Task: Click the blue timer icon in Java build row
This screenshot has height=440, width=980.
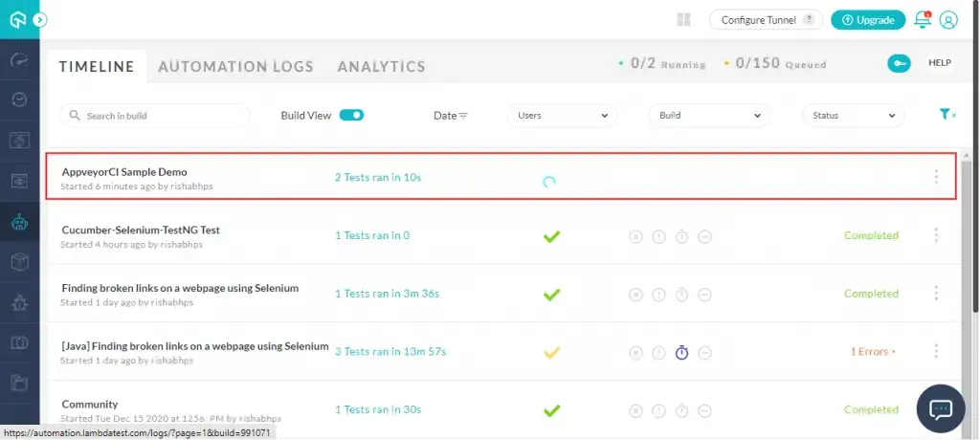Action: pos(681,352)
